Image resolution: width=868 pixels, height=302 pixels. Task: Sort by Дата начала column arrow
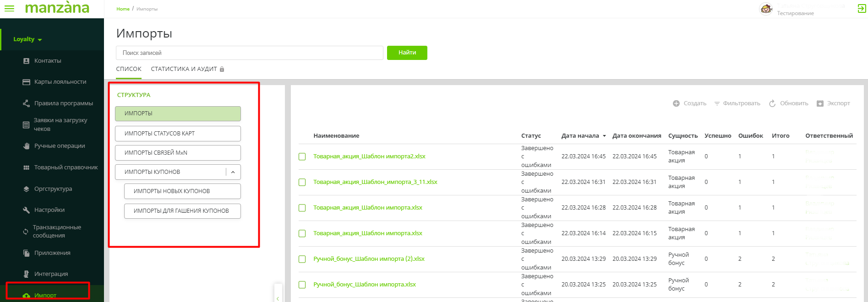tap(604, 136)
